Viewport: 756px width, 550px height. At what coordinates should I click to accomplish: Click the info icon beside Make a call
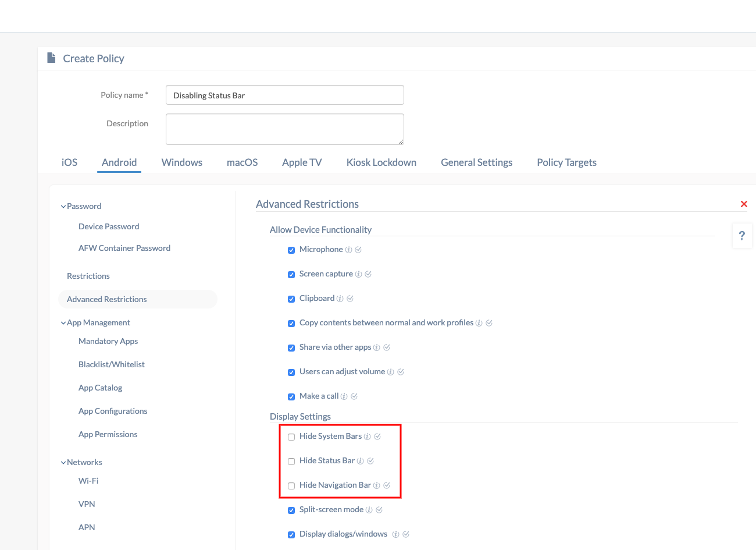point(344,396)
